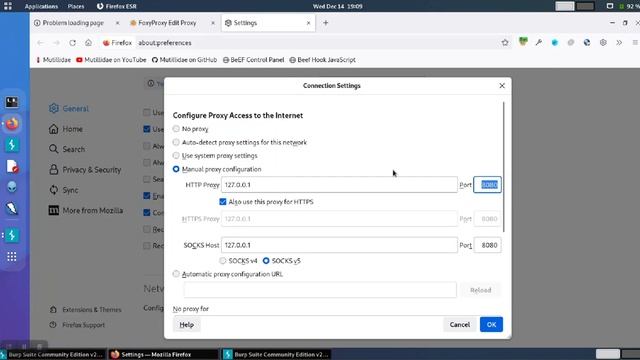
Task: Click the date and time in top panel
Action: coord(338,6)
